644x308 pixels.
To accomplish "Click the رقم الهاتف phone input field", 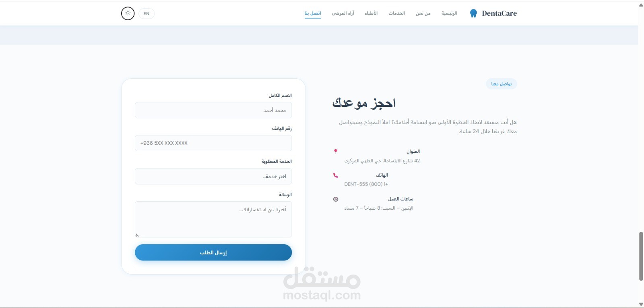I will (x=213, y=143).
